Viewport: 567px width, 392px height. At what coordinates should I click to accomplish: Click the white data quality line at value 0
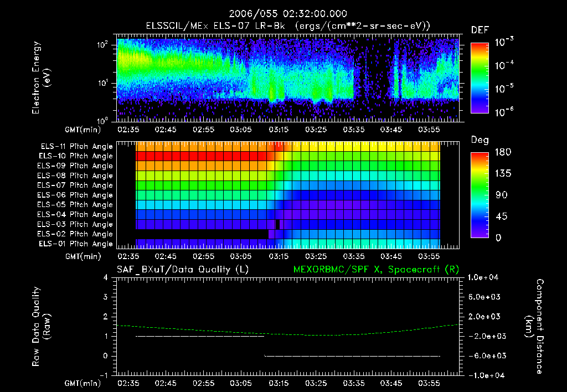point(352,356)
